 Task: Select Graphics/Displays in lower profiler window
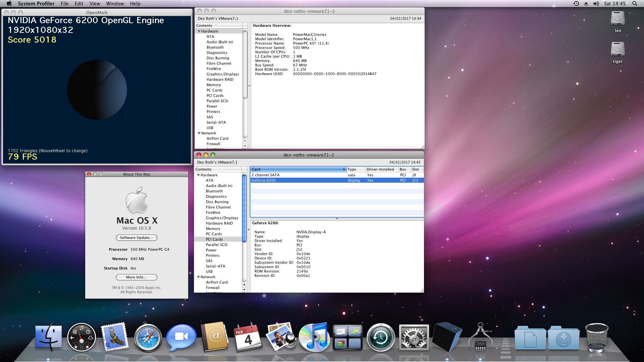[222, 218]
